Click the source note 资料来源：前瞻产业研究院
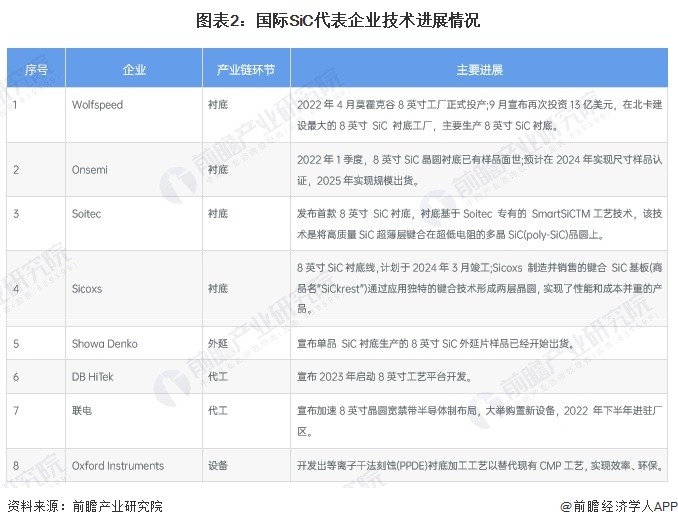 [85, 506]
